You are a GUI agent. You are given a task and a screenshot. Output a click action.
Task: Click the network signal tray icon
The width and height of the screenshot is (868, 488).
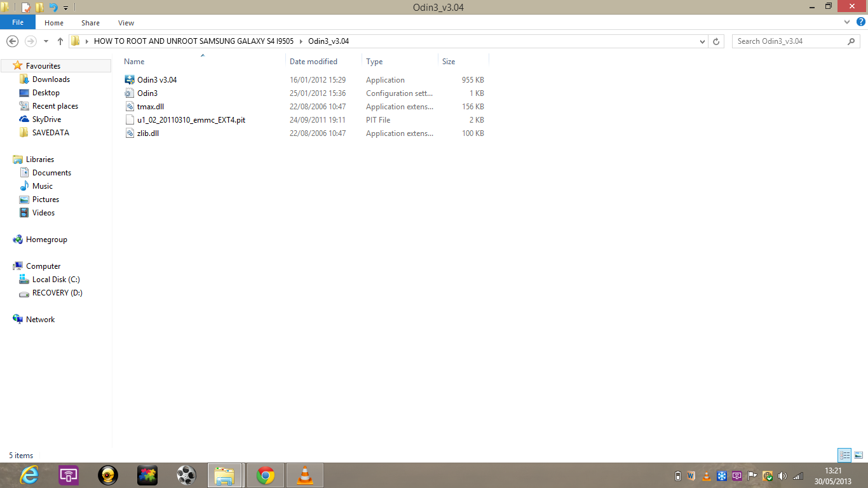coord(798,476)
